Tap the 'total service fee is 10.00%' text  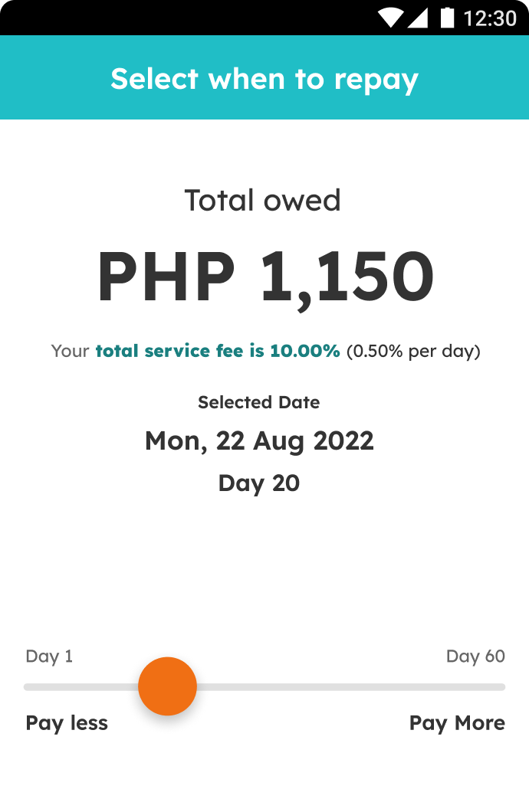click(218, 351)
